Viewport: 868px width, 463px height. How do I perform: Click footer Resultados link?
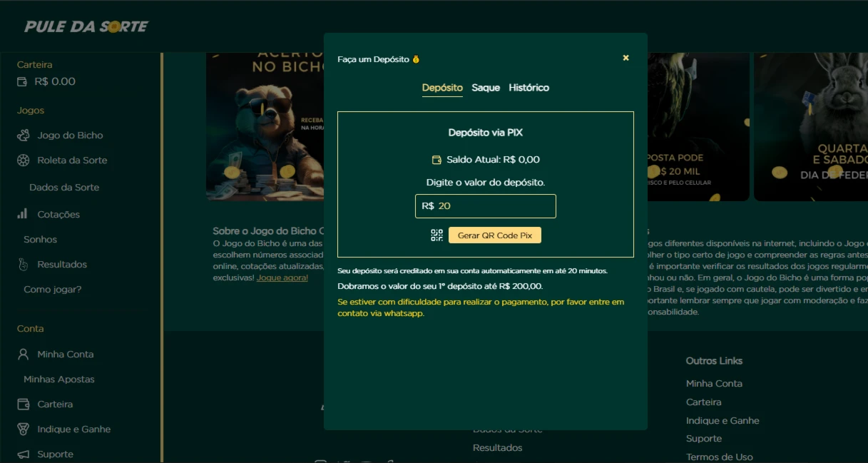click(498, 447)
